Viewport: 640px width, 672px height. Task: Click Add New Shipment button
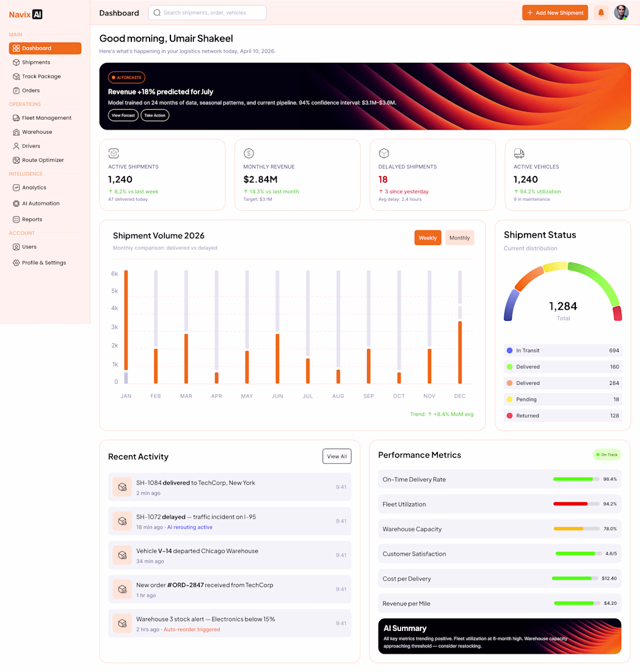coord(555,13)
